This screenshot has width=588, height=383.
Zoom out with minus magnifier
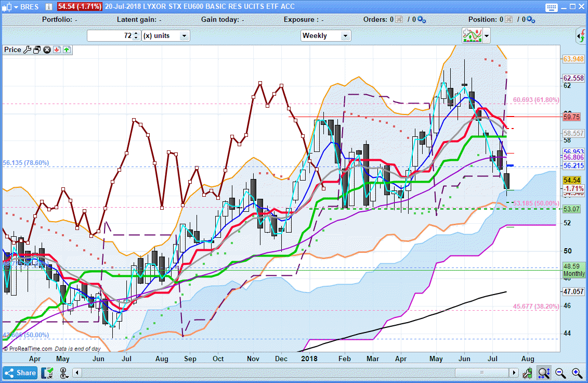tap(560, 373)
